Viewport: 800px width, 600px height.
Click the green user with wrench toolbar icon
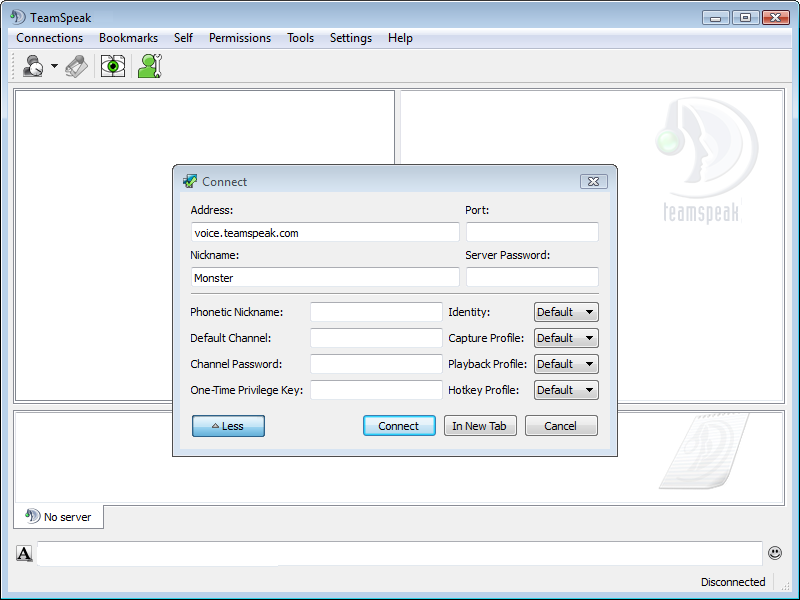click(x=150, y=66)
